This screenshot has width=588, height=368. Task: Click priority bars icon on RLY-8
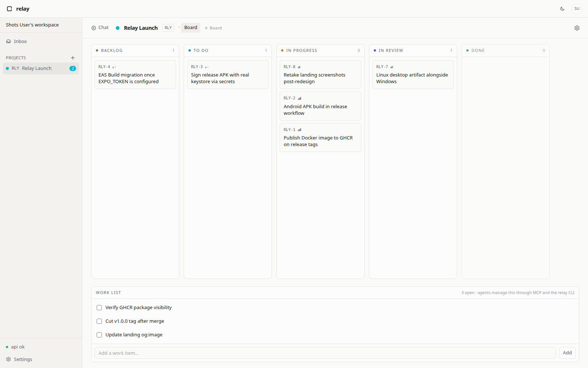pos(300,67)
